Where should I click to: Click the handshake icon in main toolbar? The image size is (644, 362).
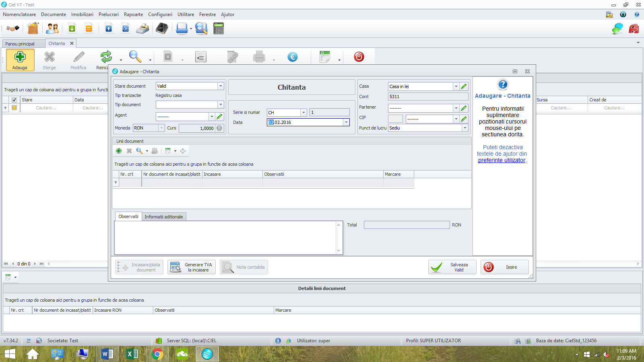[x=13, y=29]
